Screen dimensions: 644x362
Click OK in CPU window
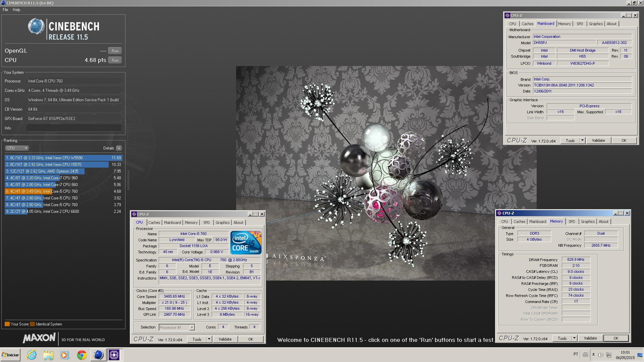(x=251, y=339)
